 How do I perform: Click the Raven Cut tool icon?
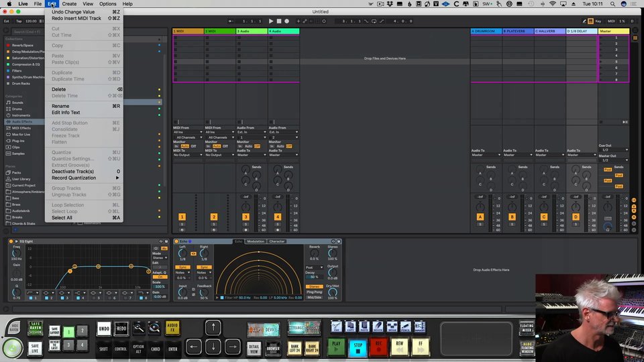tap(336, 326)
